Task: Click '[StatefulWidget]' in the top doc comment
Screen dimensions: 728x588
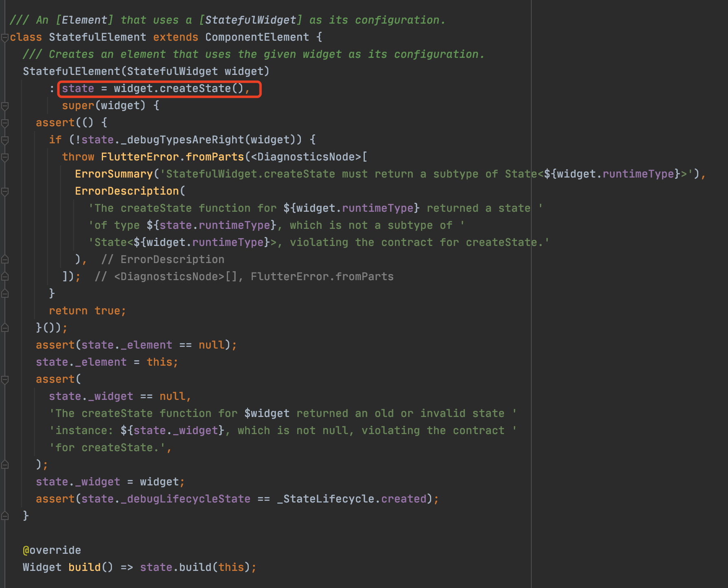Action: [x=250, y=20]
